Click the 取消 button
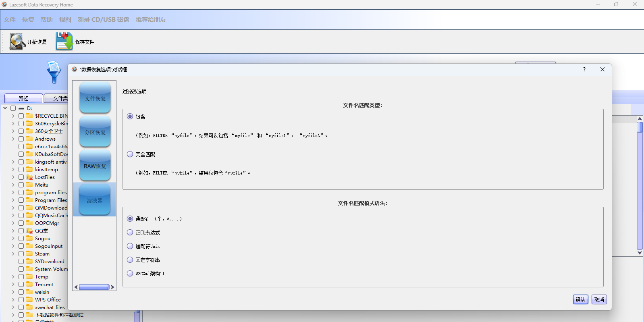 [599, 299]
